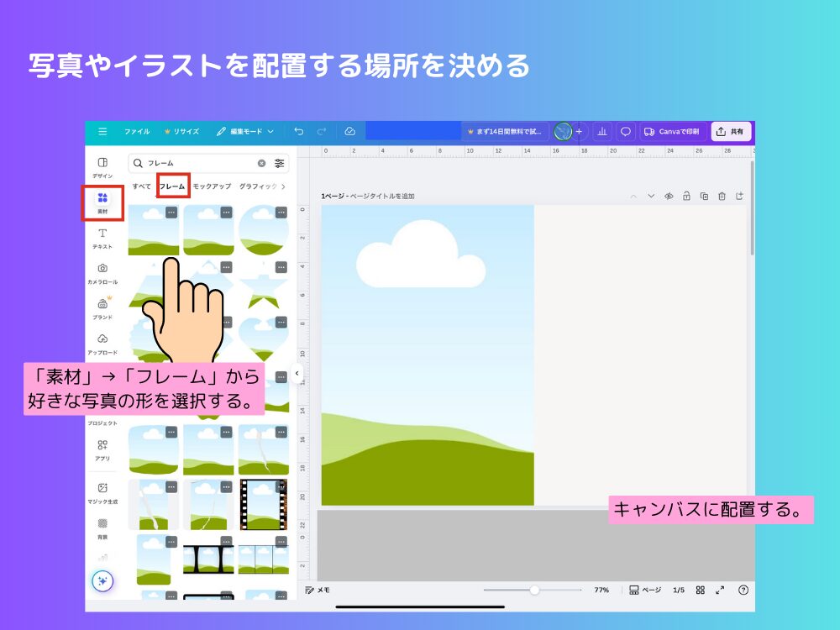Image resolution: width=840 pixels, height=630 pixels.
Task: Open the 背景 panel
Action: click(x=102, y=528)
